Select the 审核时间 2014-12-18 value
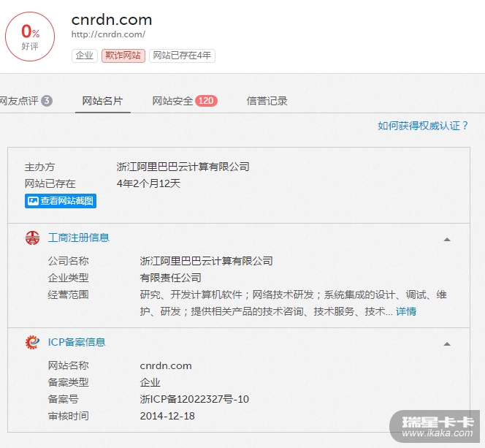The image size is (485, 448). coord(167,416)
